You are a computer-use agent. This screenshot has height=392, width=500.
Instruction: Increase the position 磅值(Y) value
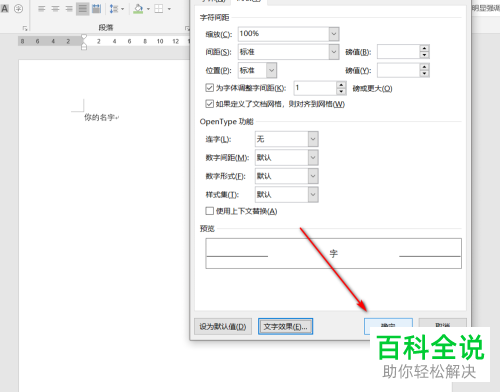[424, 67]
